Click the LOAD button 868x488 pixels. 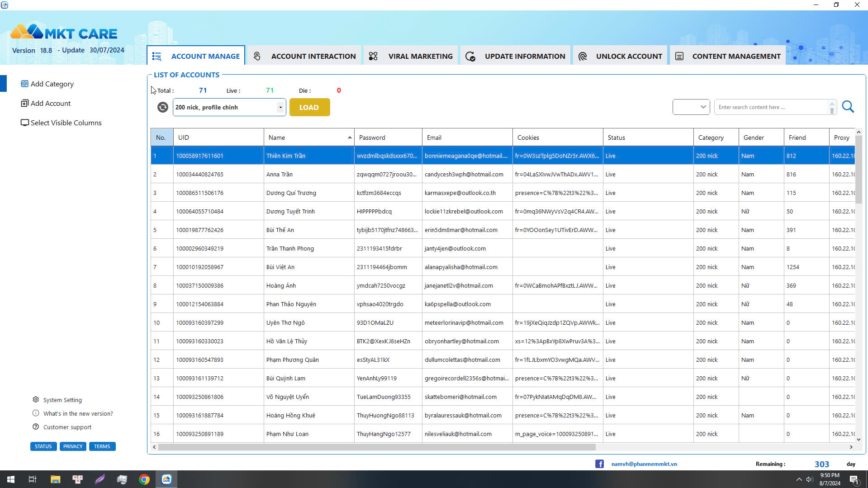[x=309, y=107]
